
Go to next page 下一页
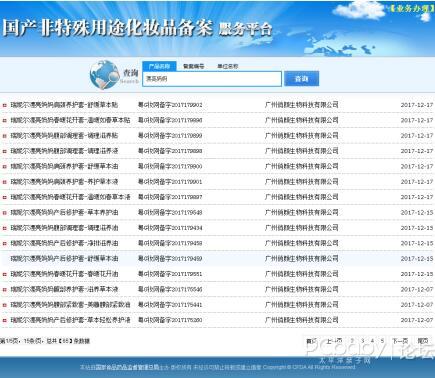(x=400, y=341)
